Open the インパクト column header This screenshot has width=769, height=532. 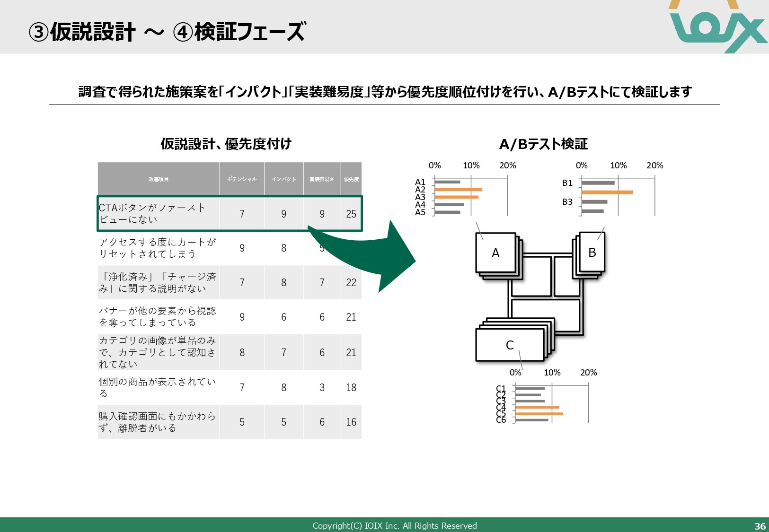coord(283,179)
